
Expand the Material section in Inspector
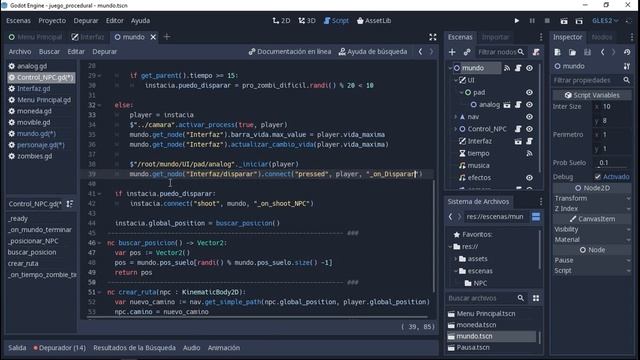pos(592,239)
